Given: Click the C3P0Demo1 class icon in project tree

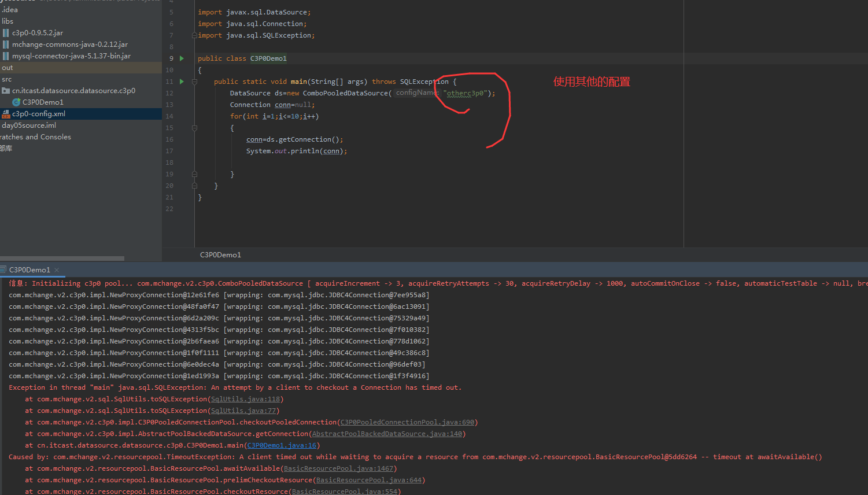Looking at the screenshot, I should point(16,102).
